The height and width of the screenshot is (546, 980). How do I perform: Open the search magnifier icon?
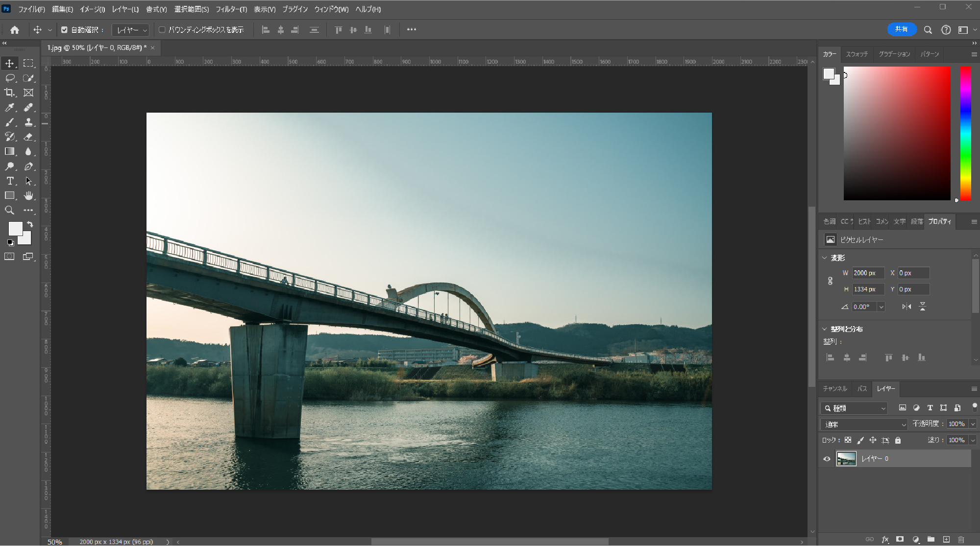[928, 30]
